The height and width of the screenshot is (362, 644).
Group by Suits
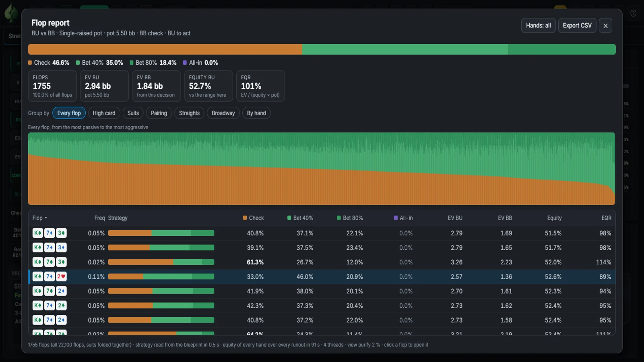(133, 113)
